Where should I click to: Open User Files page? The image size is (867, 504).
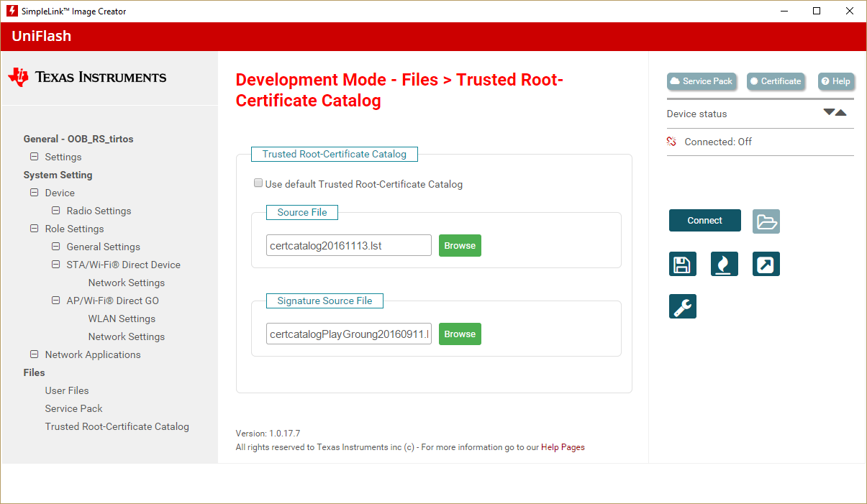(67, 390)
